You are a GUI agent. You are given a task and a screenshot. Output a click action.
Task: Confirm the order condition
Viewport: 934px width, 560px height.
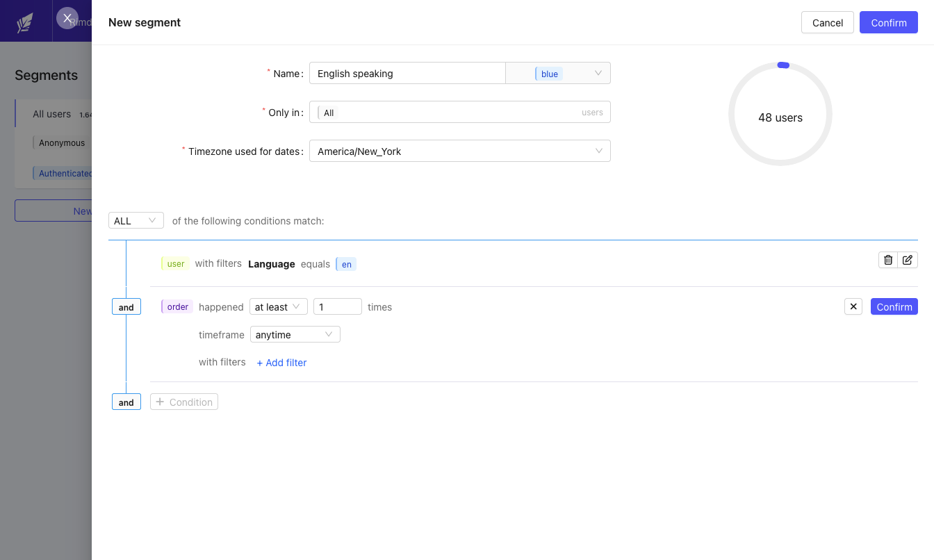[x=894, y=306]
